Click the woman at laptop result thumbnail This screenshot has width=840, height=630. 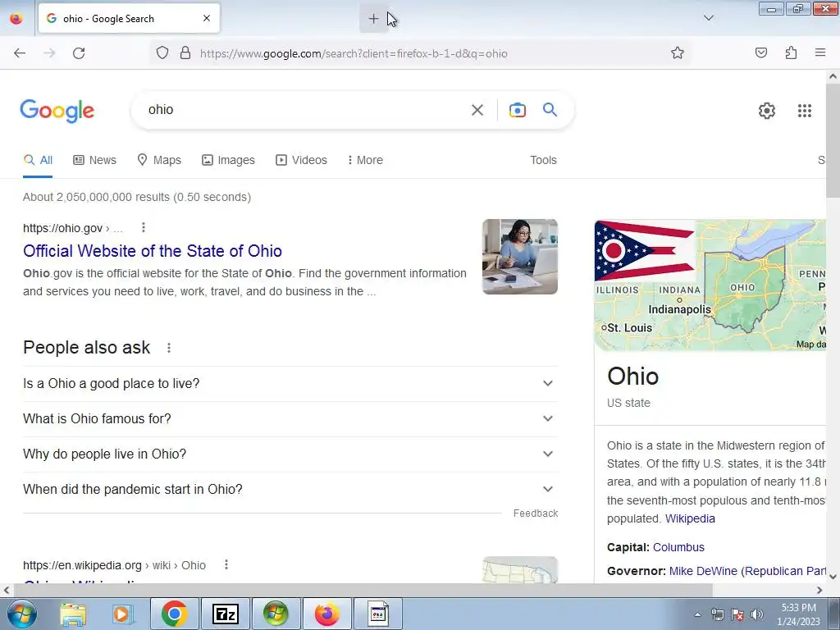(519, 257)
